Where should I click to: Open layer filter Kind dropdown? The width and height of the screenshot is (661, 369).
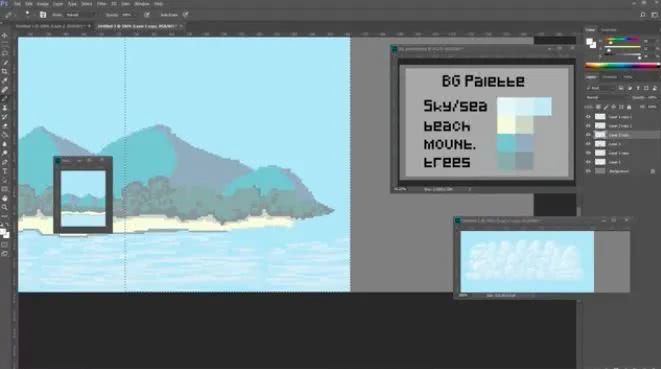[x=601, y=88]
